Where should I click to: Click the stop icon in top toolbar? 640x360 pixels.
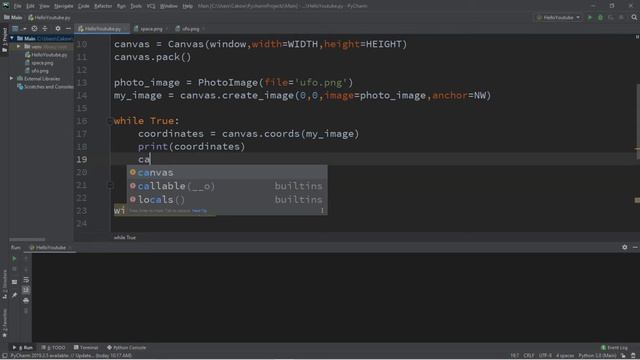pos(621,18)
